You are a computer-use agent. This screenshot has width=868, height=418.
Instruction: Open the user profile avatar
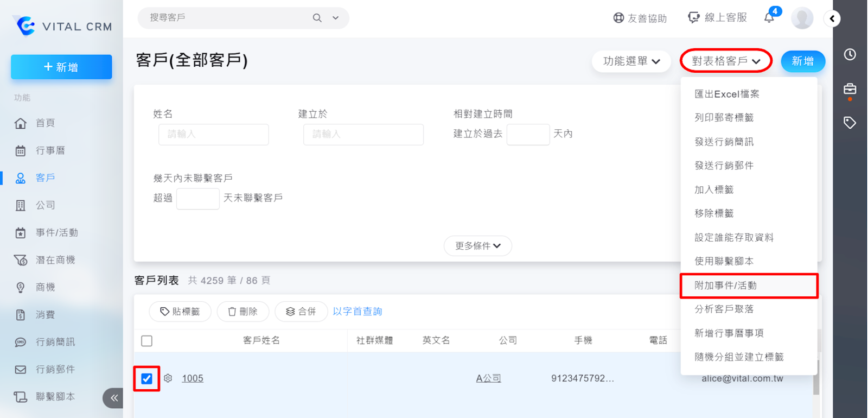pos(802,18)
